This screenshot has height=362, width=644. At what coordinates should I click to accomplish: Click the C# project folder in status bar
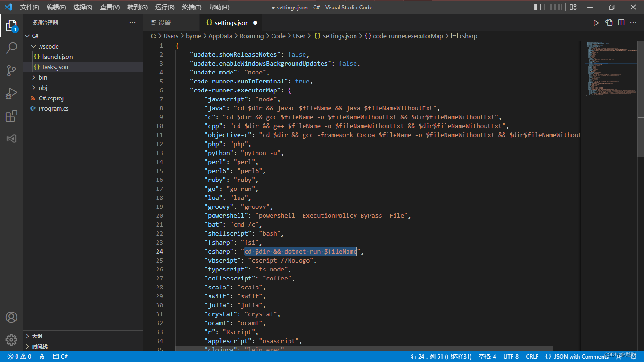click(x=60, y=357)
